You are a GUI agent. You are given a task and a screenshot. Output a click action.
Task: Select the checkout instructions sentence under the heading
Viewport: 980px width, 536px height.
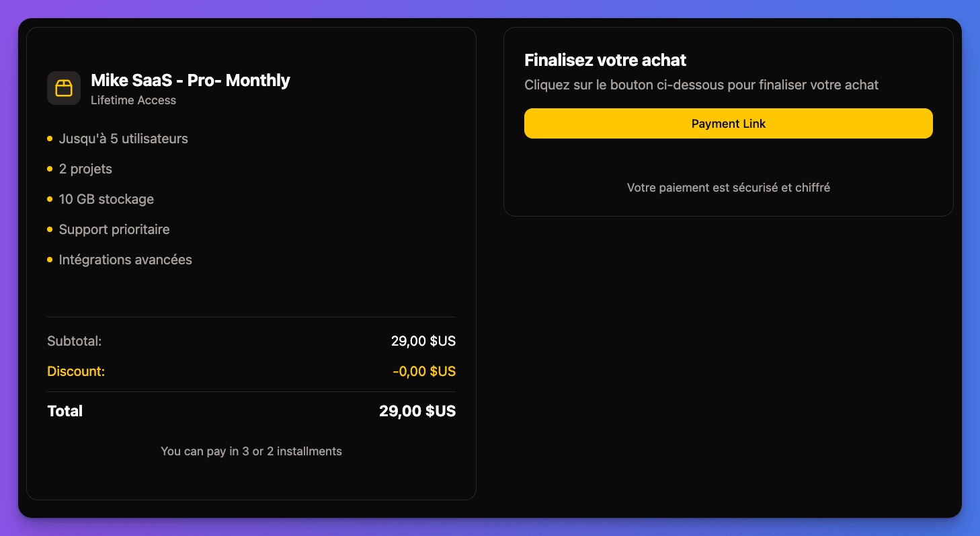pos(701,85)
